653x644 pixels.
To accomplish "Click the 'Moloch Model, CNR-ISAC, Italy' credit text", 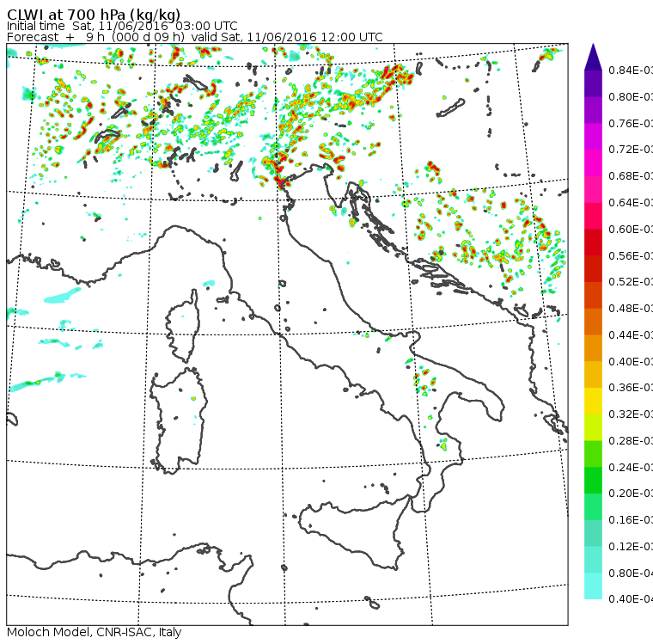I will pyautogui.click(x=95, y=632).
